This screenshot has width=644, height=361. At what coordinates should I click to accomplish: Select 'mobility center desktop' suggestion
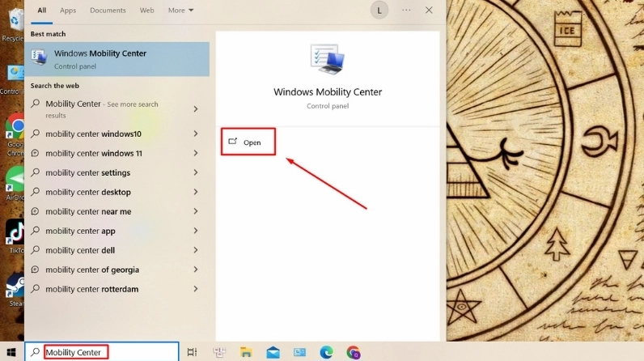[x=88, y=192]
